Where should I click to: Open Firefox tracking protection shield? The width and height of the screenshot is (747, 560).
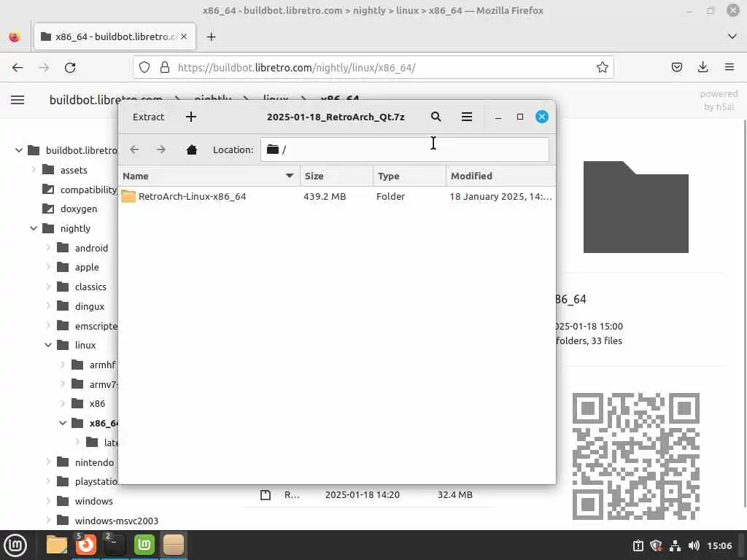coord(144,68)
